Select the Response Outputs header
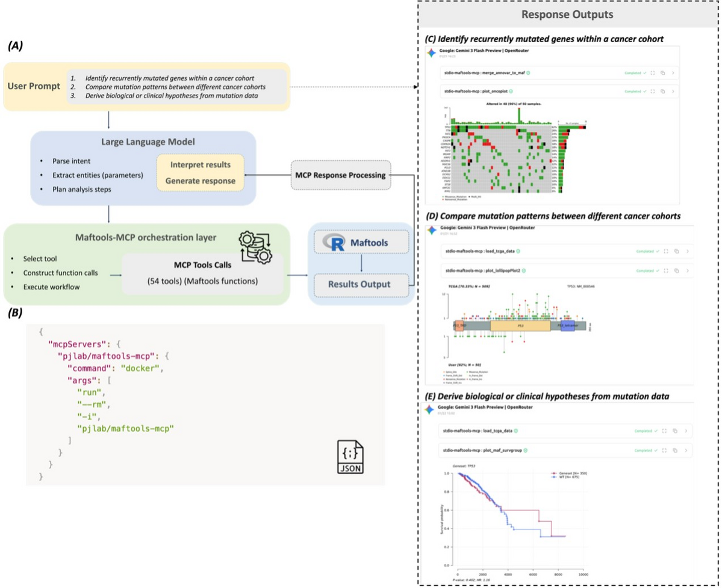Image resolution: width=722 pixels, height=588 pixels. (567, 16)
